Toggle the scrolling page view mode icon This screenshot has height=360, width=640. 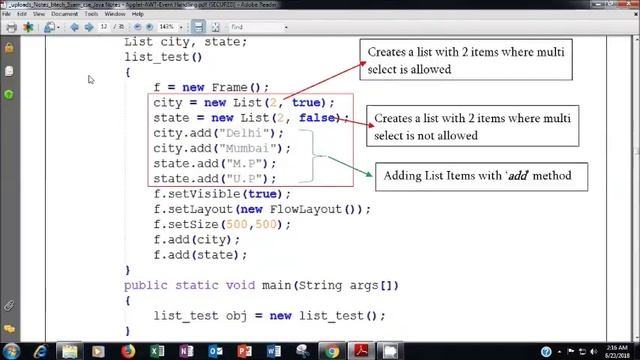198,27
